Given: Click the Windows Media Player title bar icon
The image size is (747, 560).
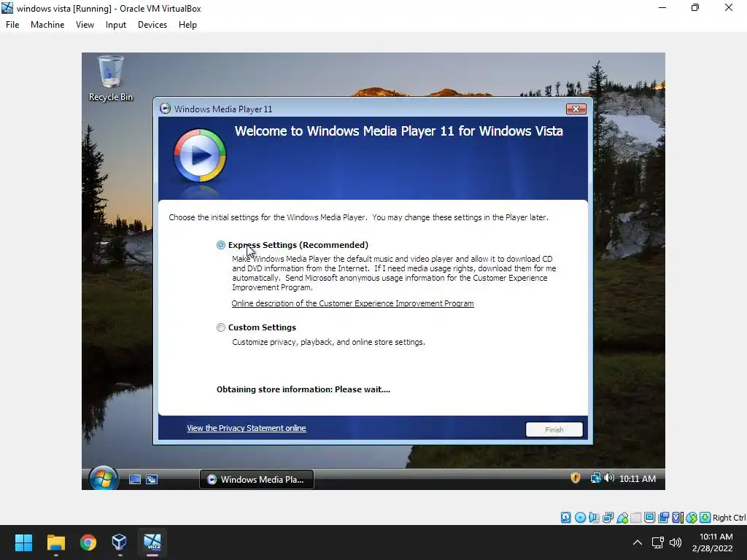Looking at the screenshot, I should [165, 109].
